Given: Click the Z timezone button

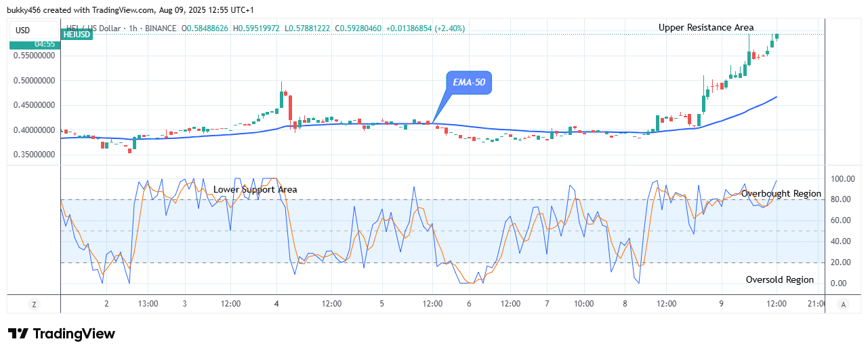Looking at the screenshot, I should click(x=34, y=304).
